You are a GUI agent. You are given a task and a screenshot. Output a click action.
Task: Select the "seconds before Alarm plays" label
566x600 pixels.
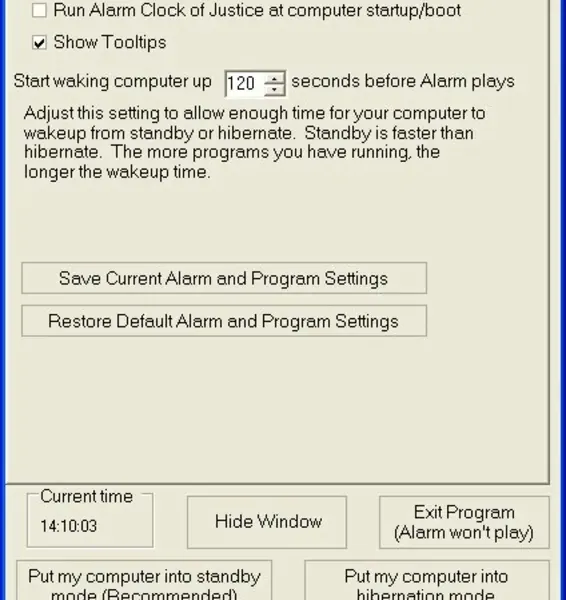403,81
